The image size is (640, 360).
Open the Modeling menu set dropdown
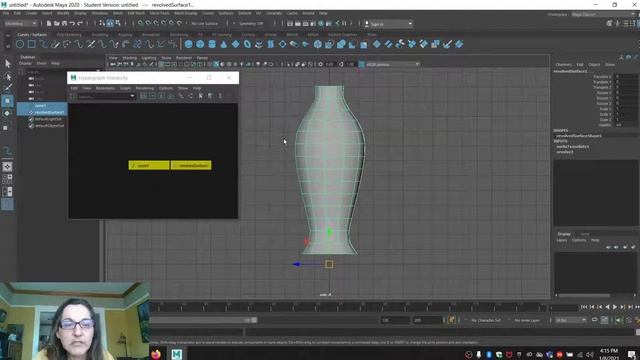[20, 24]
